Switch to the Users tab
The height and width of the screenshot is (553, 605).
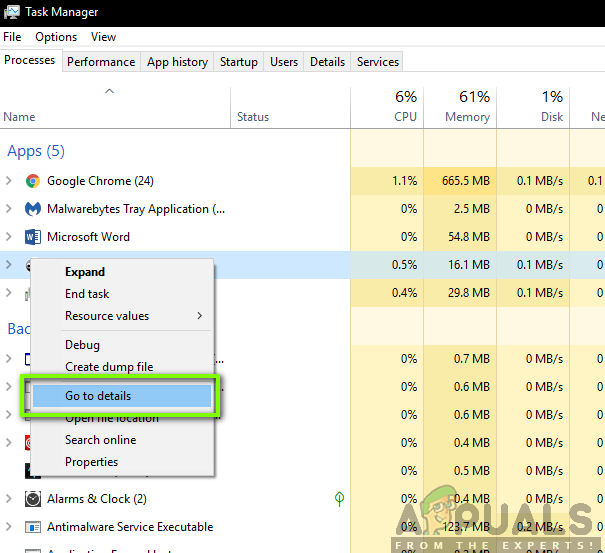(284, 62)
